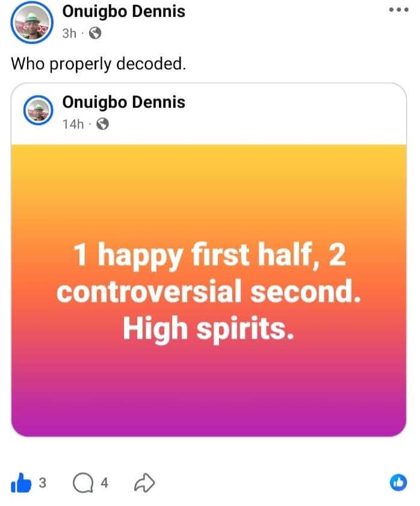Viewport: 420px width, 506px height.
Task: Open the three-dot post options menu
Action: 399,10
